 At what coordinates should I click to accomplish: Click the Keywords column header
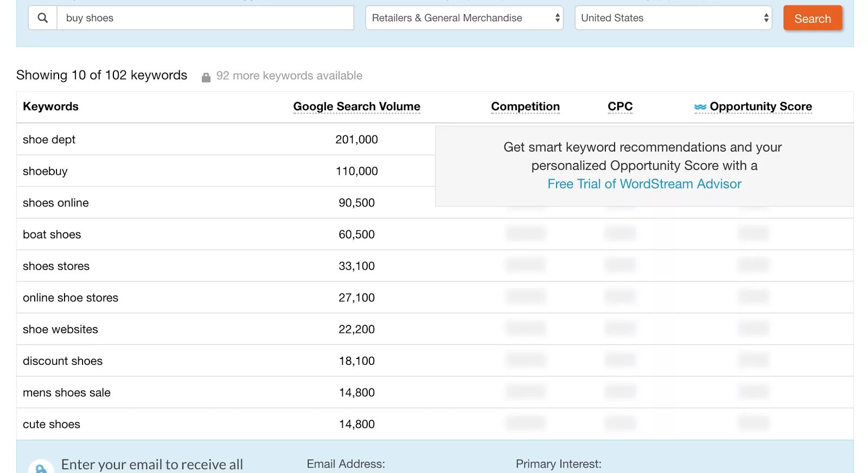click(x=51, y=106)
